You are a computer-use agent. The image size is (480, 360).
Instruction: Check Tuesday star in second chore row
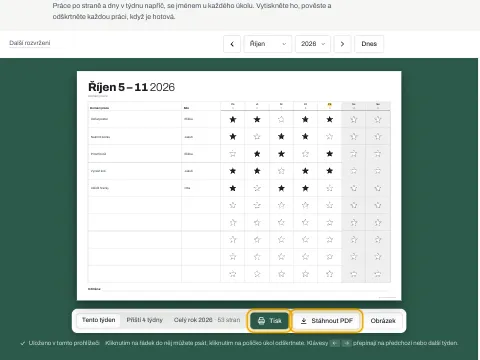point(257,136)
